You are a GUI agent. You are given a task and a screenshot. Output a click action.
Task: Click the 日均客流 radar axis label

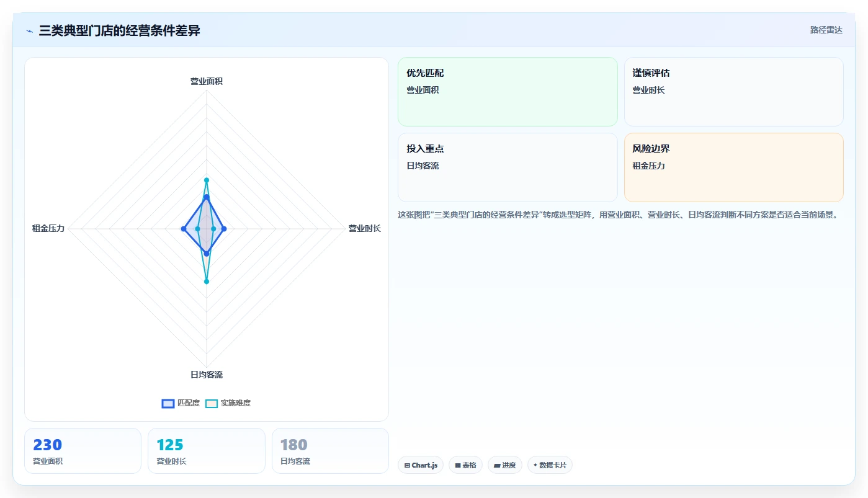[x=207, y=375]
